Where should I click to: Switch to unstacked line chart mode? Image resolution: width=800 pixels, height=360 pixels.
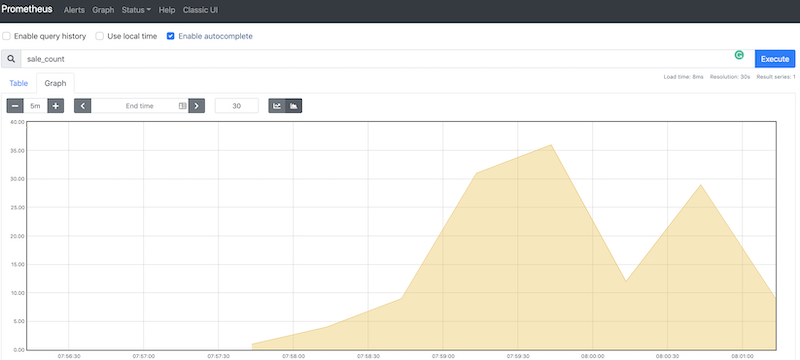(x=277, y=106)
